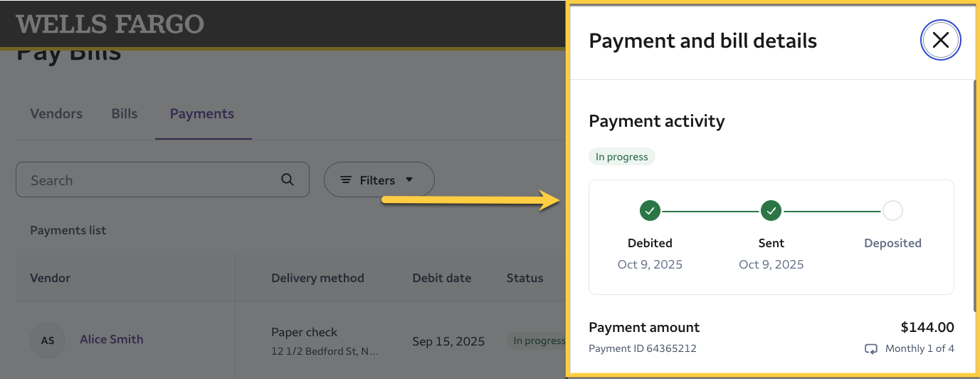This screenshot has height=379, width=980.
Task: Click the Wells Fargo logo
Action: 110,24
